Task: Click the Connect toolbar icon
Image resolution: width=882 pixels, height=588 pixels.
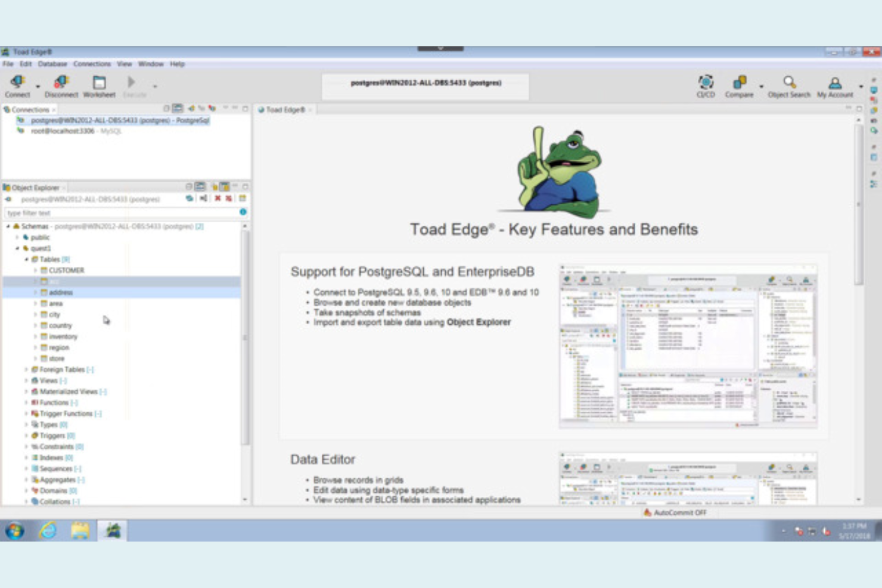Action: click(17, 82)
